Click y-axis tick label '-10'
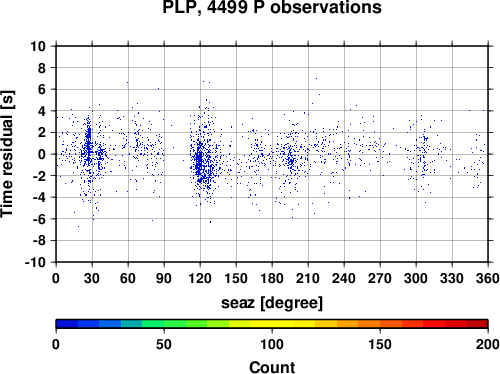The width and height of the screenshot is (500, 374). click(35, 262)
